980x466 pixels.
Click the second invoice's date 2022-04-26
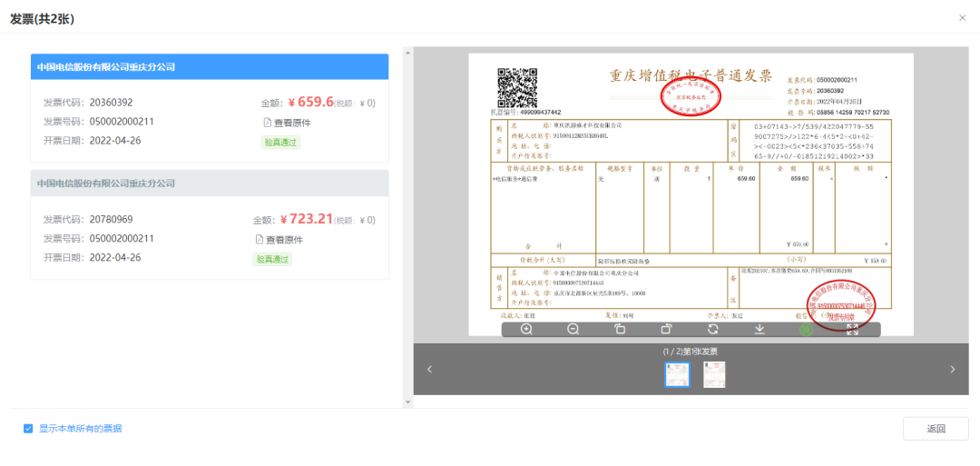(115, 257)
